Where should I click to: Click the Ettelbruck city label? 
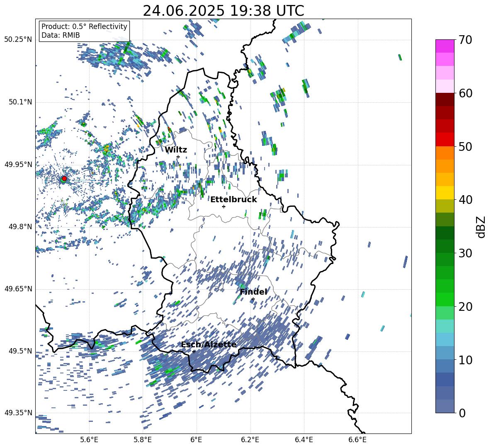coord(233,200)
